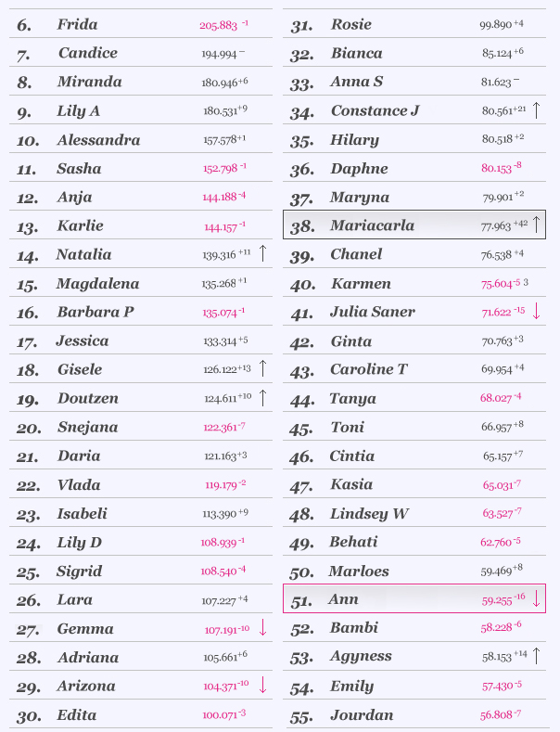Select Caroline T in the ranking
Image resolution: width=560 pixels, height=732 pixels.
(x=368, y=369)
